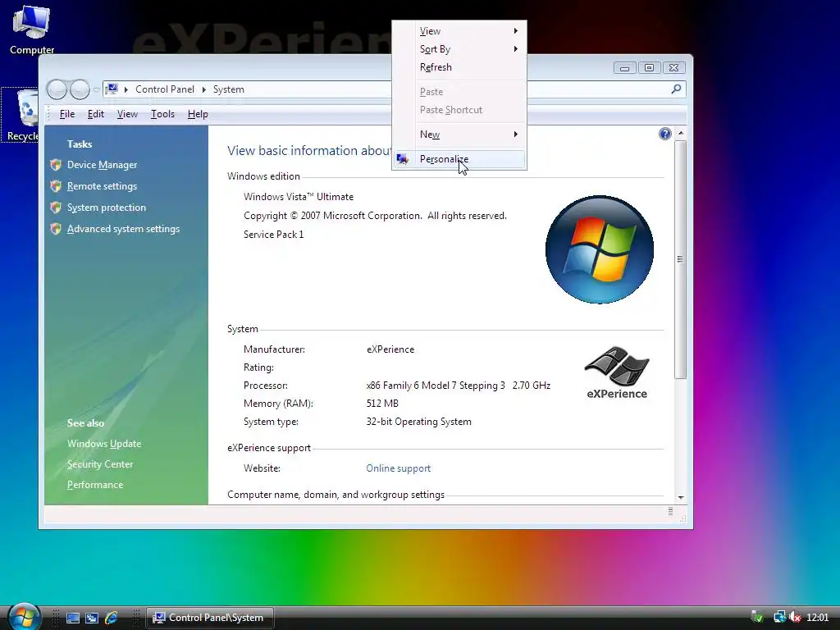Click the blue Help question mark icon
The width and height of the screenshot is (840, 630).
tap(664, 134)
